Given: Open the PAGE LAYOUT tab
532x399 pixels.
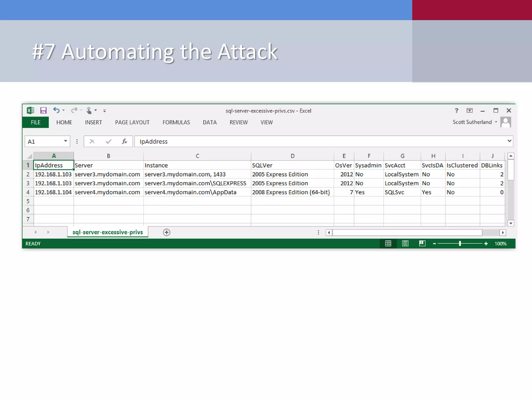Looking at the screenshot, I should point(132,122).
